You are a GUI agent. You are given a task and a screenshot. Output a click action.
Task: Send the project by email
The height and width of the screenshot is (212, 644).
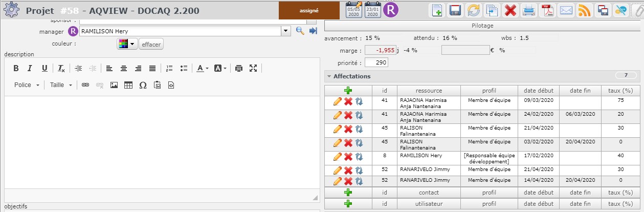566,10
